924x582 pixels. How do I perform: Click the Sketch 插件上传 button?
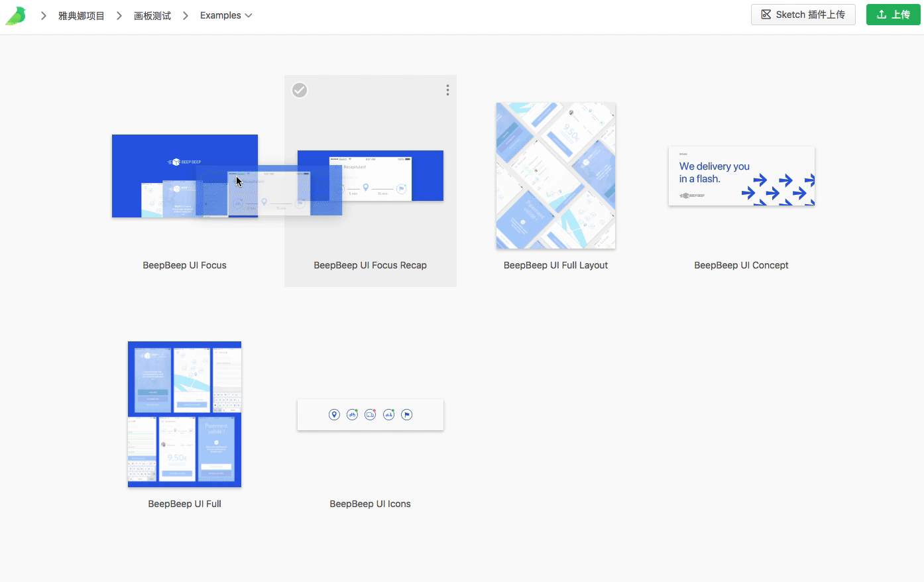coord(803,15)
